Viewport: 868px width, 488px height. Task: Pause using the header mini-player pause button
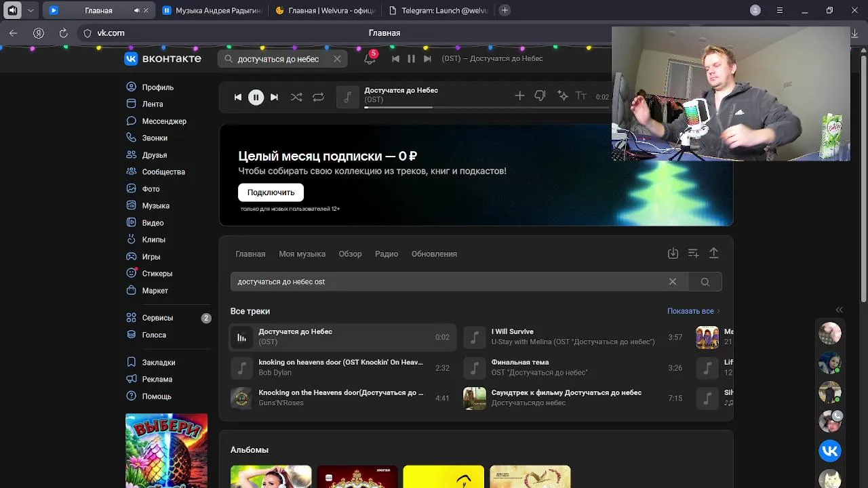(411, 59)
